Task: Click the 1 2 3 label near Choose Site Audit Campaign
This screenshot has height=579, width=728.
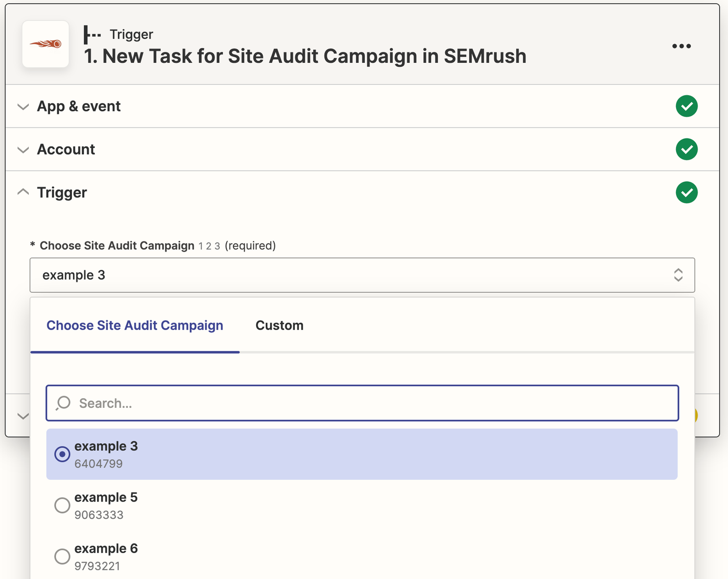Action: 208,246
